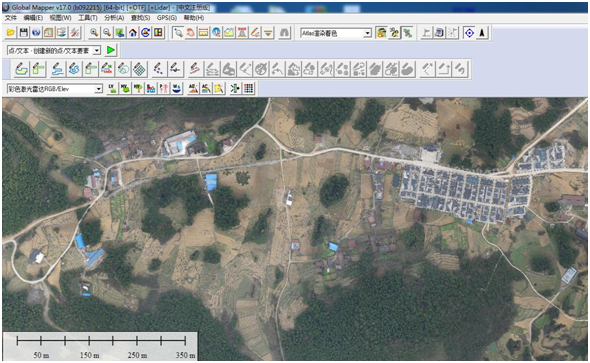Screen dimensions: 590x363
Task: Toggle the hill shading icon beside shader dropdown
Action: point(382,33)
